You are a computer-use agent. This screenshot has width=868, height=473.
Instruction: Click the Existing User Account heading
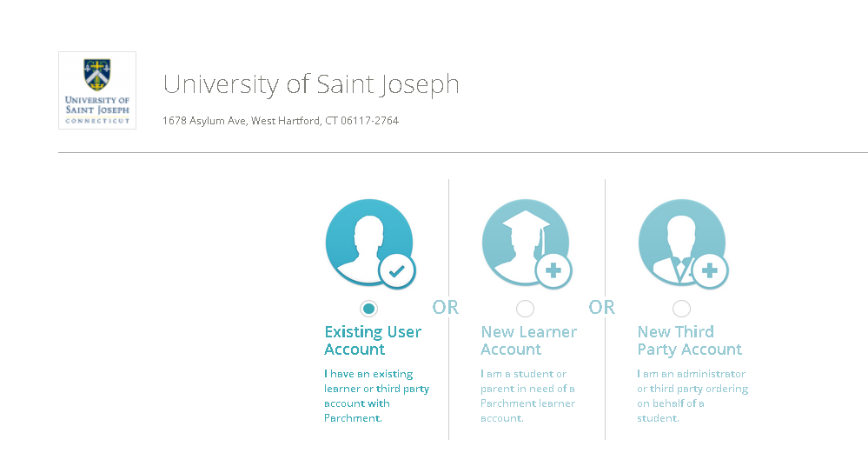(373, 341)
